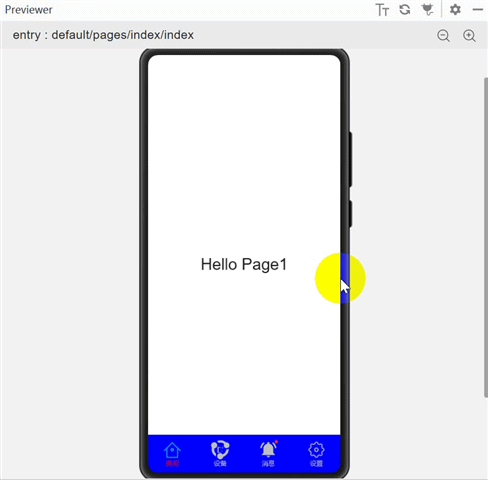Select the 设置 label at bottom right
Screen dimensions: 488x480
click(x=316, y=463)
